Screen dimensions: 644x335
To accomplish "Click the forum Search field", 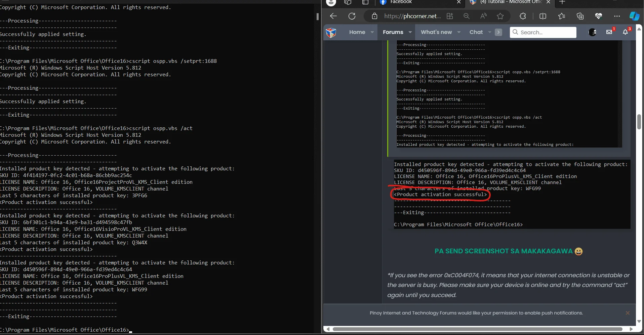I will (543, 32).
